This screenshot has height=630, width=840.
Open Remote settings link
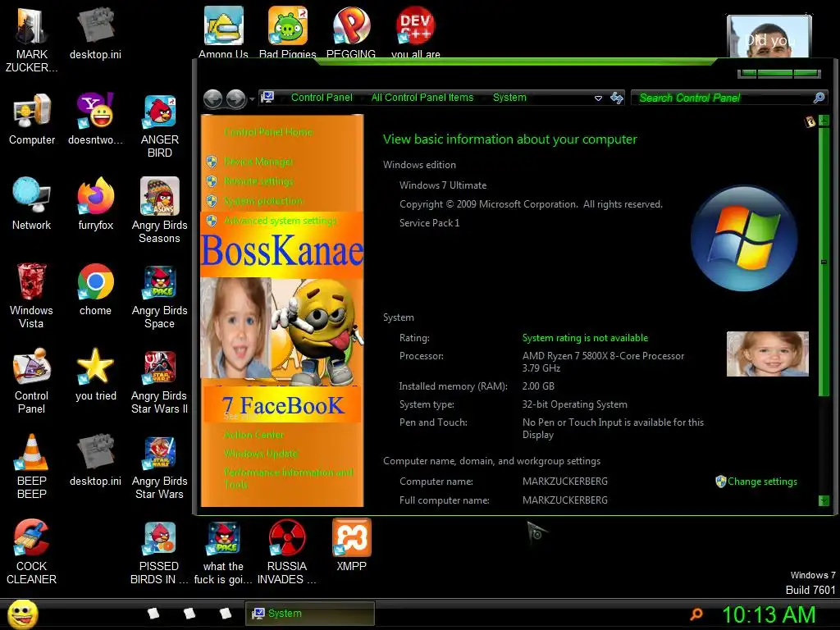tap(258, 181)
